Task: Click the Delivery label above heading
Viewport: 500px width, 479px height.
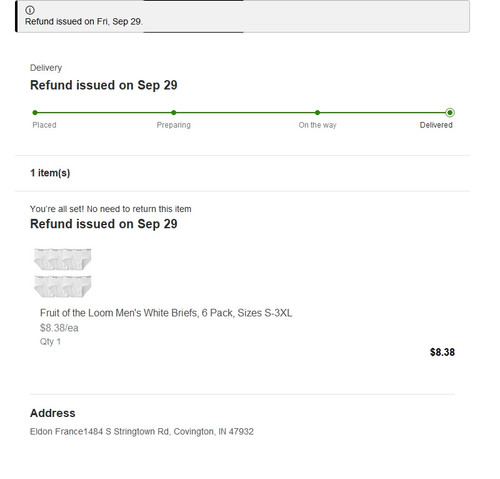Action: [x=46, y=68]
